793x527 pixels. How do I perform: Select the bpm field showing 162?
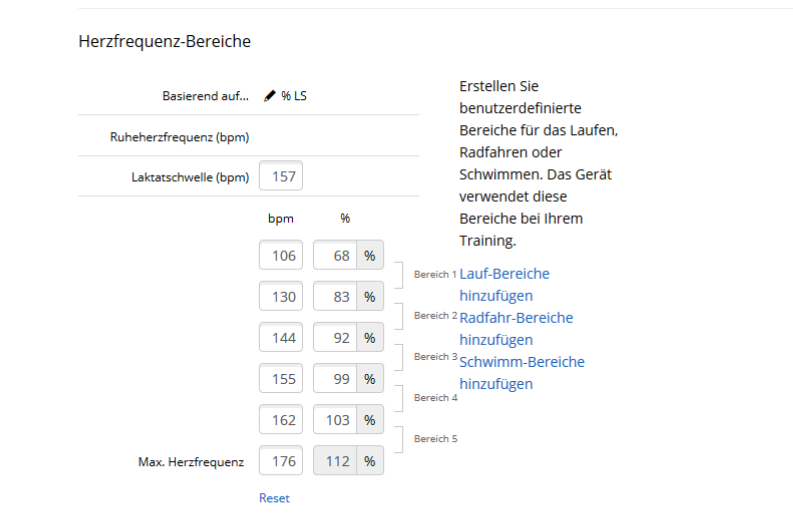(x=281, y=420)
